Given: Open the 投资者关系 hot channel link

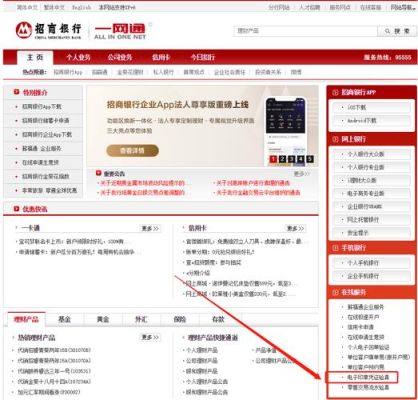Looking at the screenshot, I should pyautogui.click(x=268, y=72).
